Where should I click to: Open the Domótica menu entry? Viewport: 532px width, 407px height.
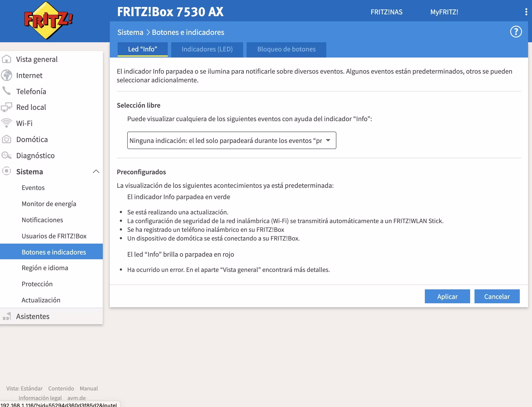click(x=32, y=139)
